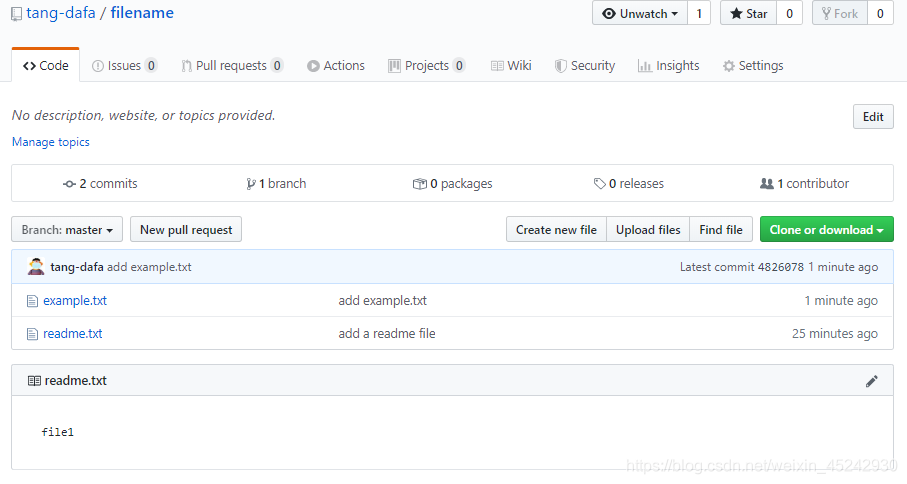Click the Fork button
Screen dimensions: 907x484
coord(840,13)
